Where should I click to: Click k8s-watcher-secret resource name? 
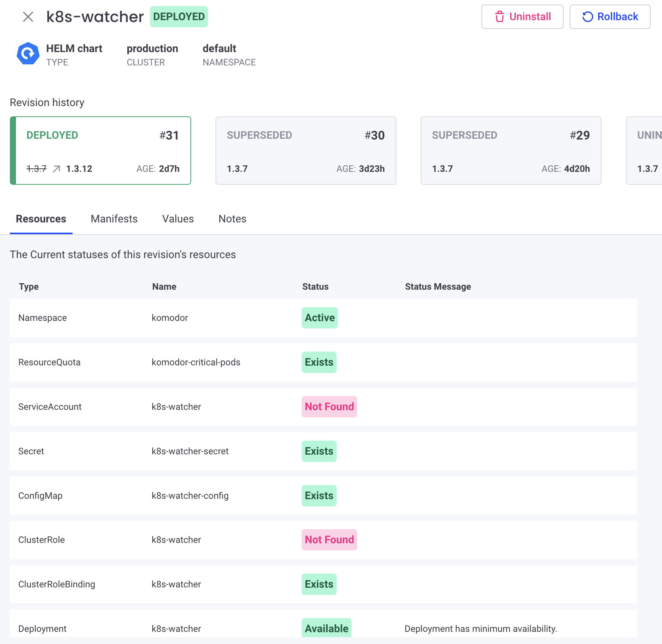pos(190,451)
